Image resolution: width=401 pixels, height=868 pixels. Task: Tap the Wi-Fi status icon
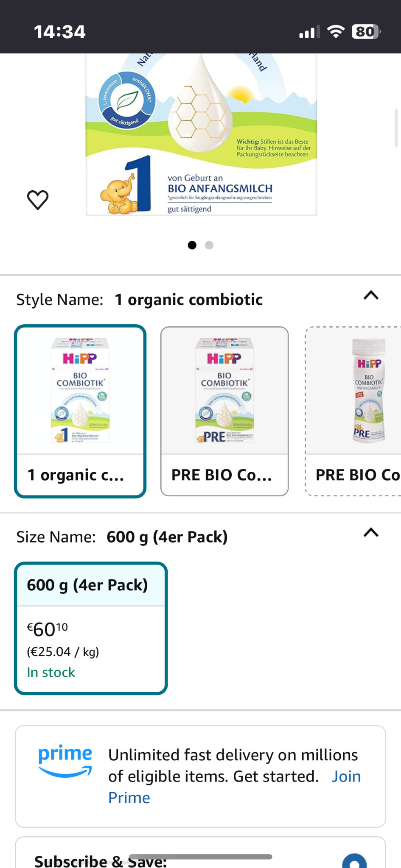pyautogui.click(x=336, y=32)
